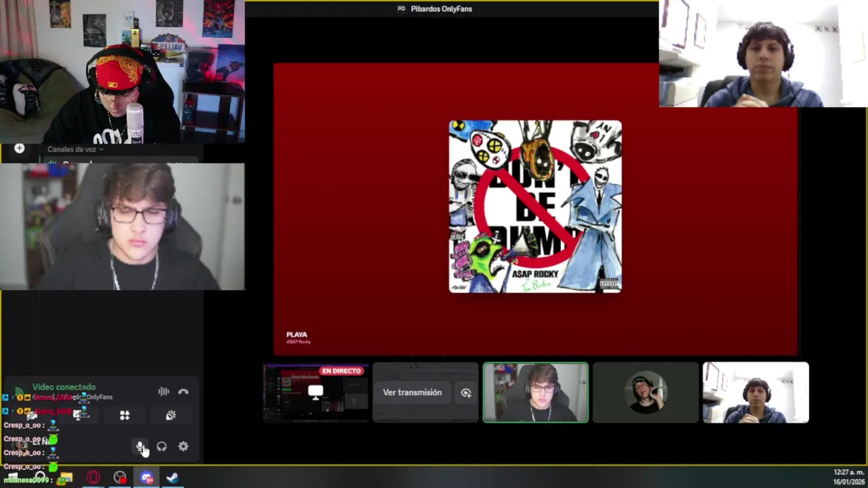Open the Activities launcher button

125,415
